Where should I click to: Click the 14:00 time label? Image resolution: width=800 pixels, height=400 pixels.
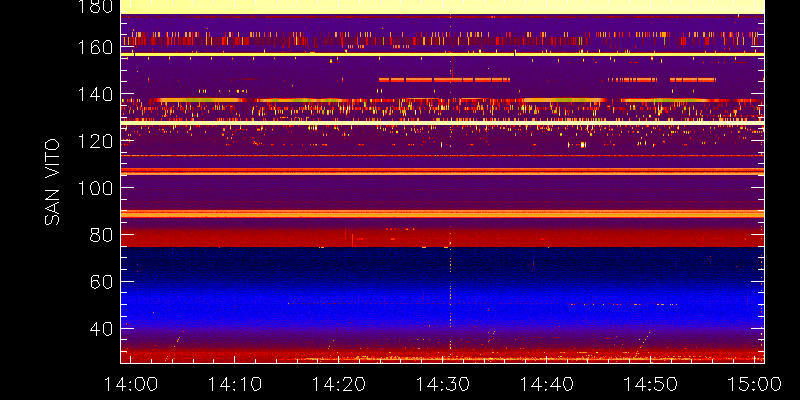pos(130,384)
